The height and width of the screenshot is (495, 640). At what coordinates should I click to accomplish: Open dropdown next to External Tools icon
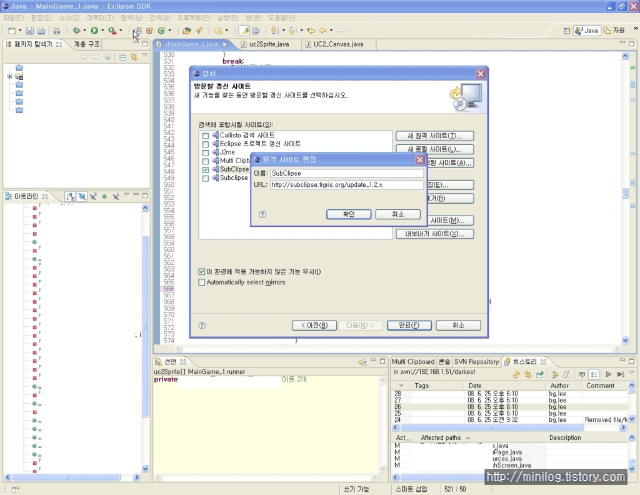(121, 31)
